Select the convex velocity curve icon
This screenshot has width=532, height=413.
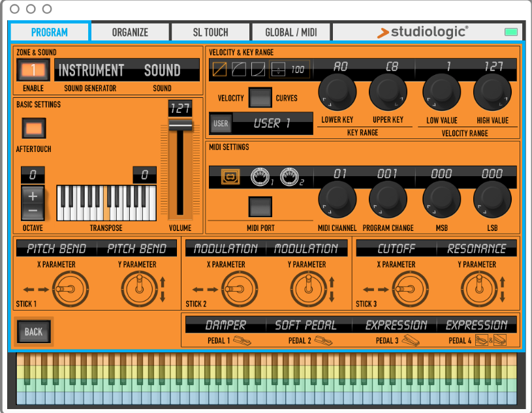point(239,69)
